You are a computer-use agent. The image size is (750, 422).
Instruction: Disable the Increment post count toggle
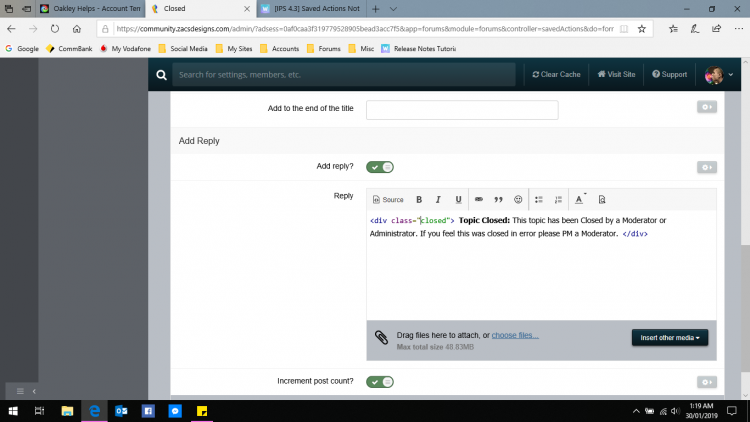380,382
